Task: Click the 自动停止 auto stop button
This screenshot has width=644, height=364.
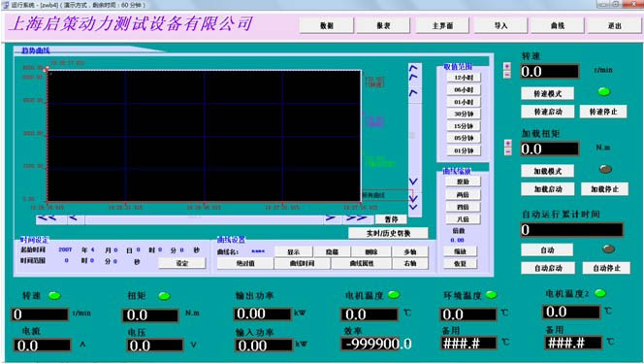Action: coord(606,268)
